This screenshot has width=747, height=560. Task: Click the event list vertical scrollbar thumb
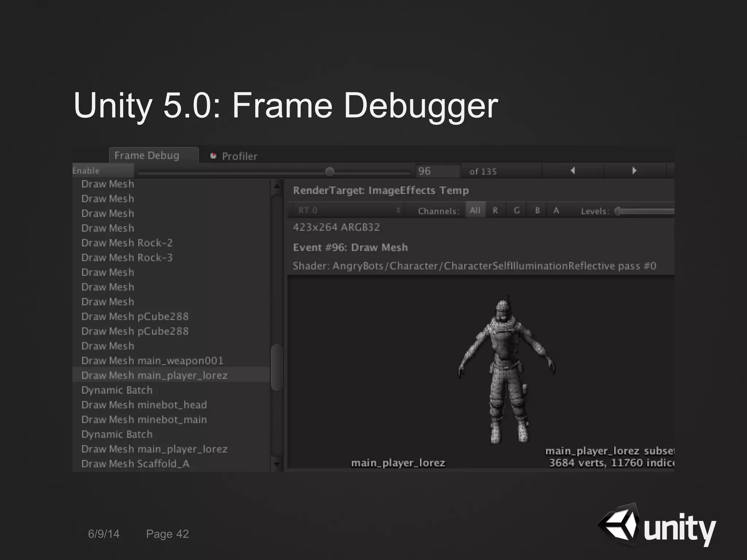pos(277,367)
